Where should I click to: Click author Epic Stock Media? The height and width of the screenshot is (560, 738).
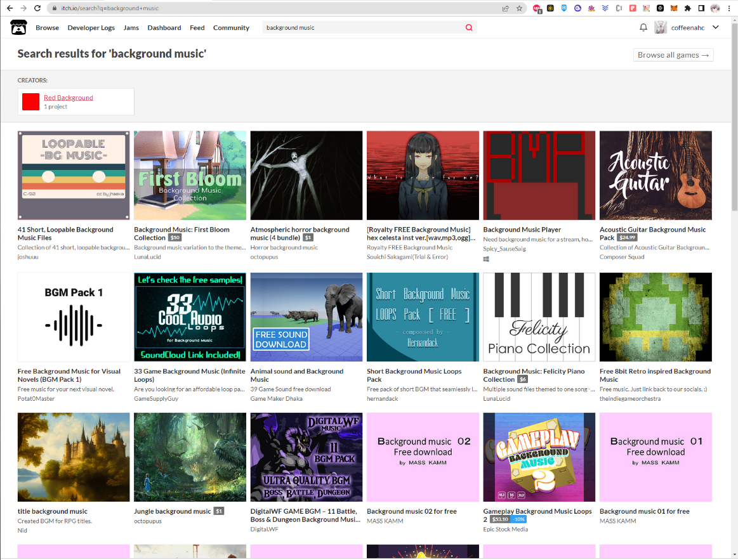coord(506,530)
